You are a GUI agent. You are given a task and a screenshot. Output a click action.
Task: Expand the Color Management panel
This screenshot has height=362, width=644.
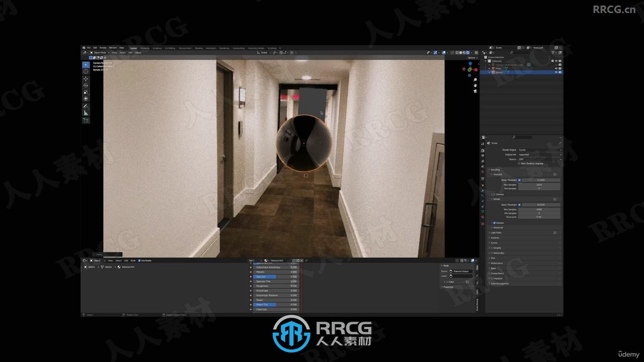[499, 284]
